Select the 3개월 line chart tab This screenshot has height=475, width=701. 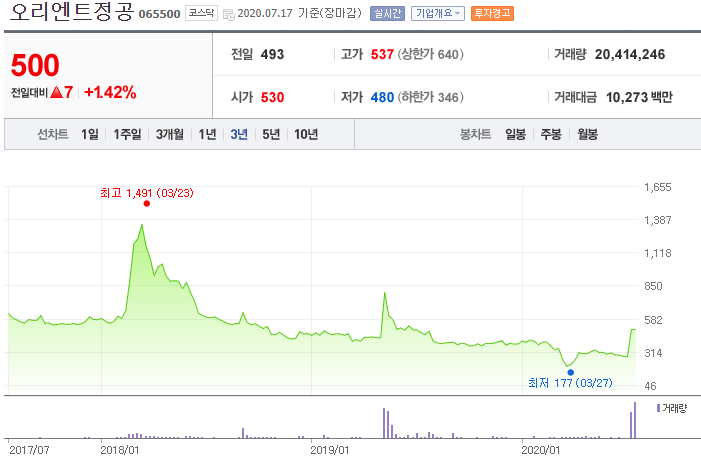click(169, 134)
